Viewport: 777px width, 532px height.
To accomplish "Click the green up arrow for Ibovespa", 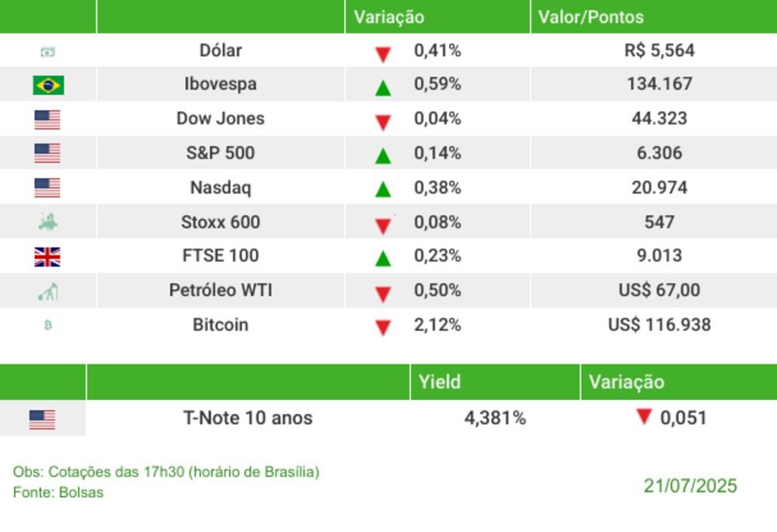I will pyautogui.click(x=382, y=88).
